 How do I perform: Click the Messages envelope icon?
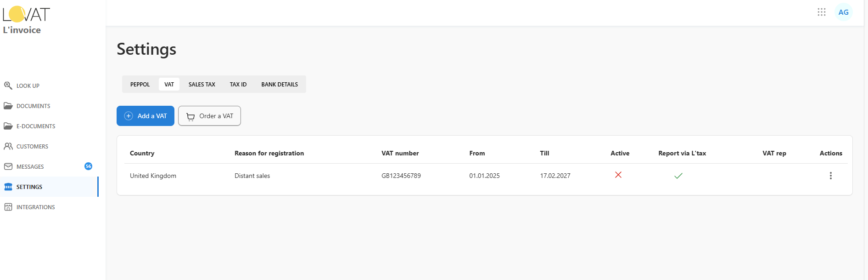click(8, 166)
